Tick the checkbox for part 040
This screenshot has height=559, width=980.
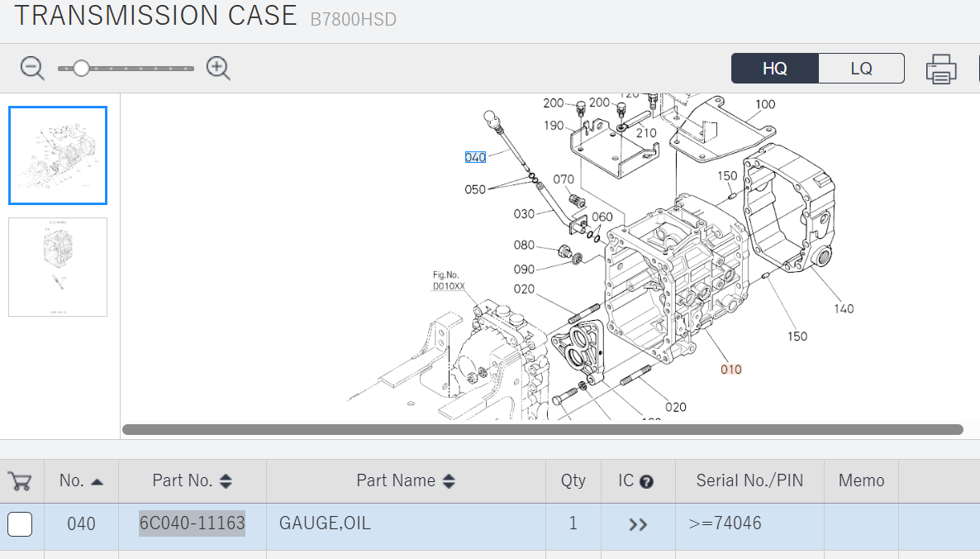pos(20,524)
